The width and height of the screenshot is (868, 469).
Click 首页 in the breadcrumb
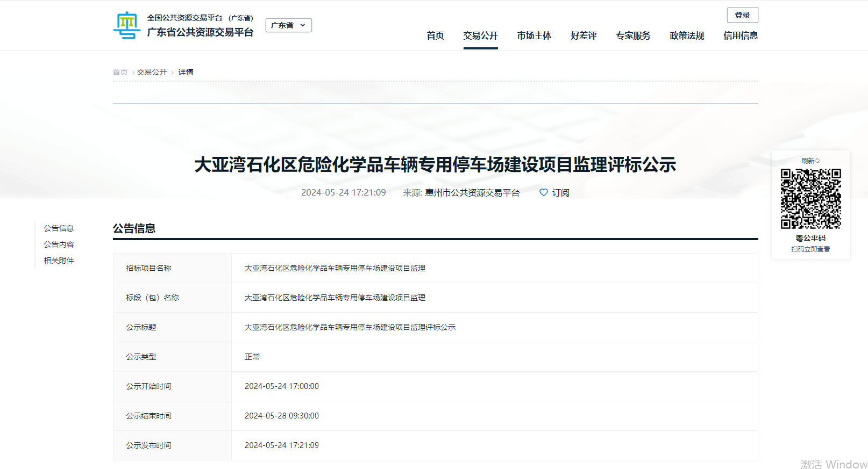[120, 72]
